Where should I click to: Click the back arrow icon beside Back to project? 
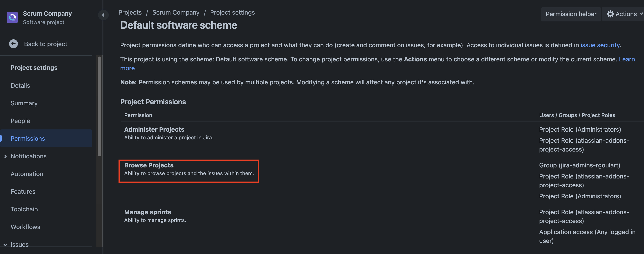[x=13, y=44]
